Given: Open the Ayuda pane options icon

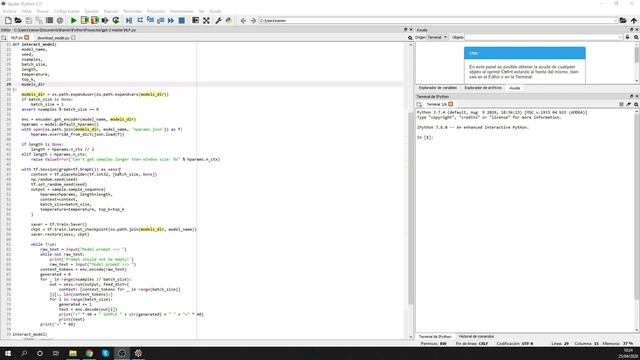Looking at the screenshot, I should [636, 37].
